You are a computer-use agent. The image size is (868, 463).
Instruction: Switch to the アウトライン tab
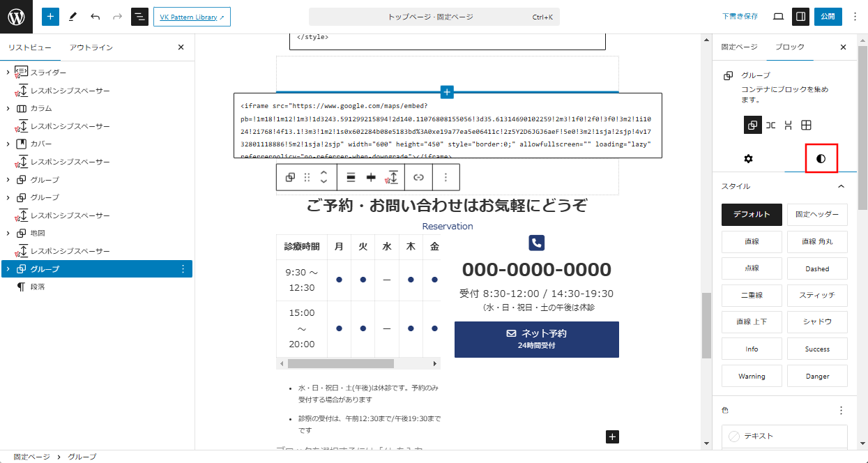[x=91, y=47]
